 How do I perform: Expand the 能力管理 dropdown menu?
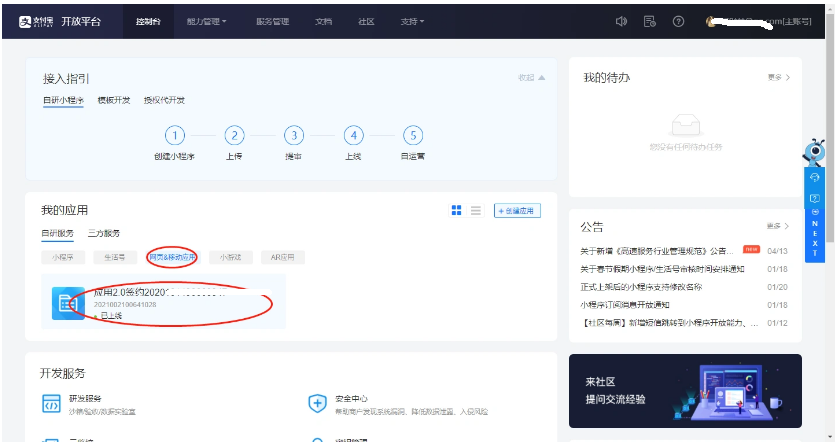click(207, 21)
